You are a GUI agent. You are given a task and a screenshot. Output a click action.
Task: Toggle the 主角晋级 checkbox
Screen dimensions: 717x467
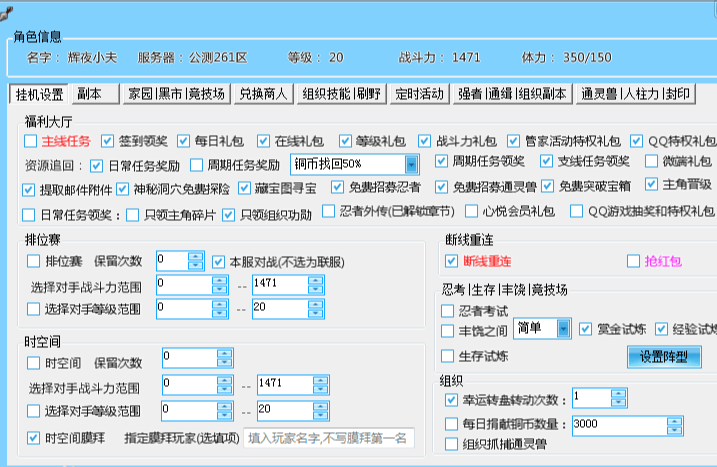click(x=652, y=184)
